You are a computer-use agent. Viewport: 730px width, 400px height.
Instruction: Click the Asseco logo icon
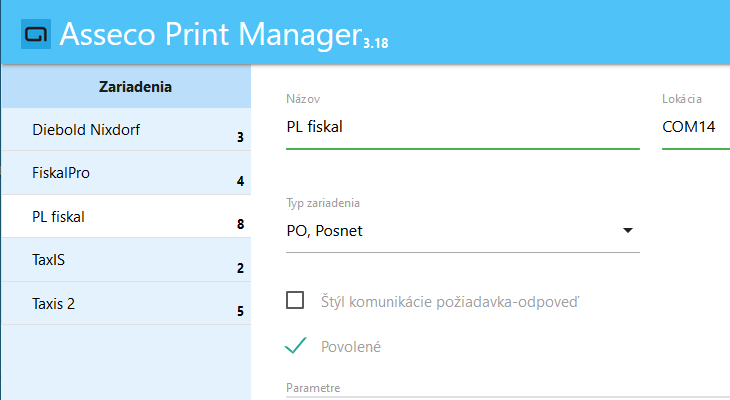(x=36, y=34)
